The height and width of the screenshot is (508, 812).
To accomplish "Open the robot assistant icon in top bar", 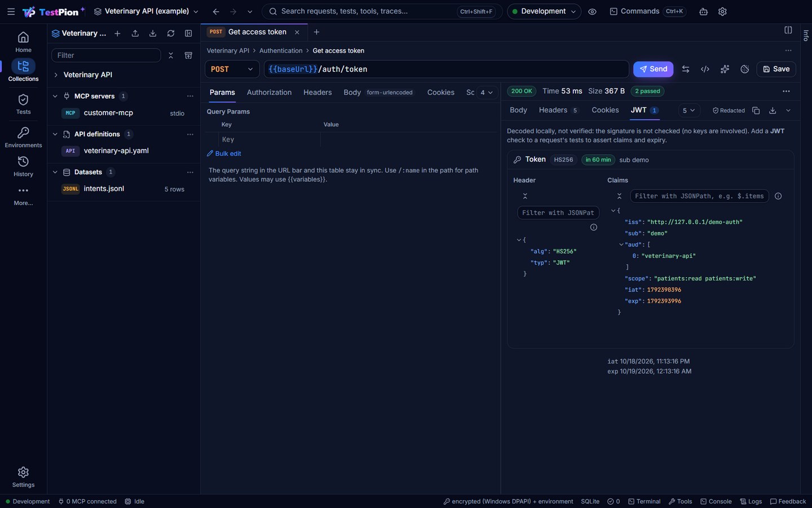I will click(x=703, y=11).
